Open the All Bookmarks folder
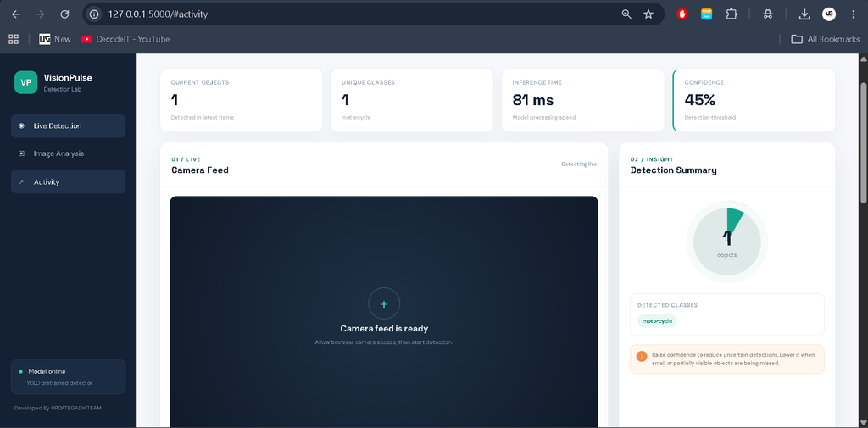The image size is (868, 428). (x=826, y=39)
